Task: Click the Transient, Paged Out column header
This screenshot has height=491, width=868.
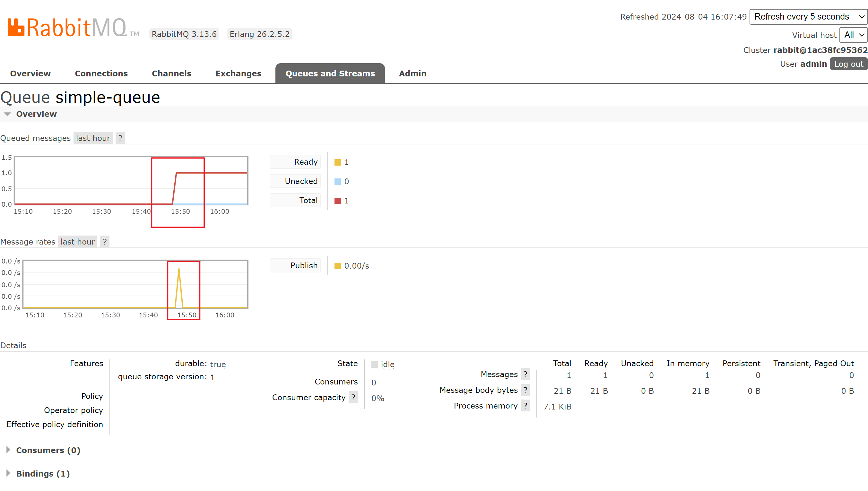Action: [813, 364]
